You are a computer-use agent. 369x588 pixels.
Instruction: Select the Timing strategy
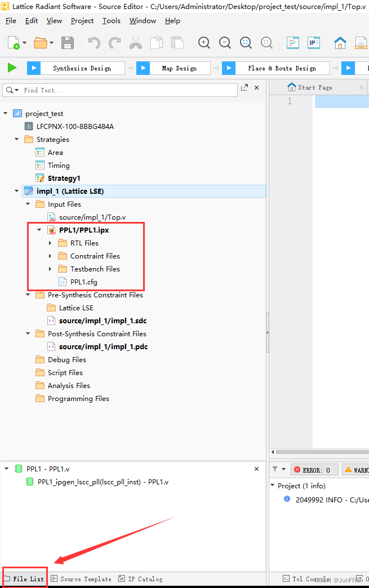point(59,166)
